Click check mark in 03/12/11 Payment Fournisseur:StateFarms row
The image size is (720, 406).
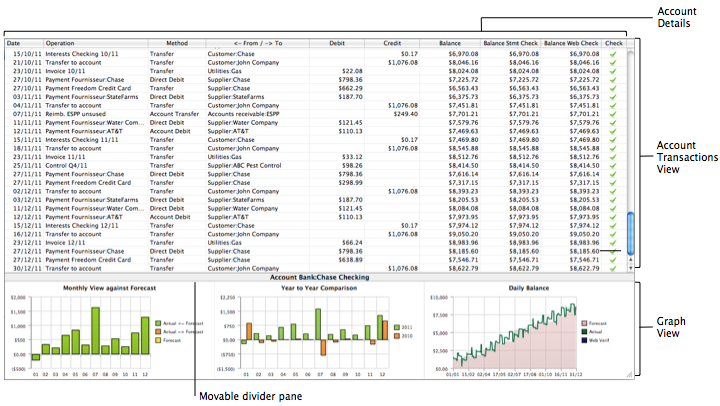click(613, 200)
